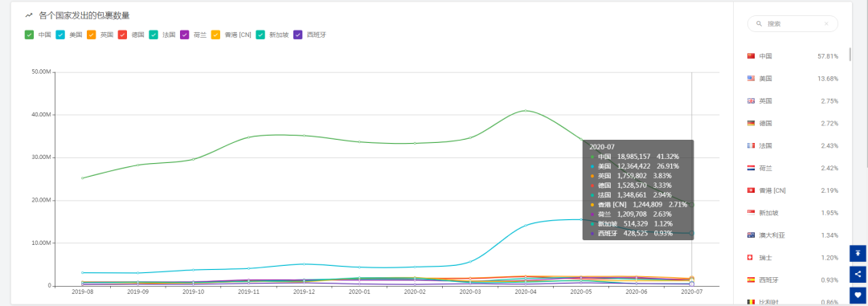Toggle the 新加坡 legend checkbox
868x306 pixels.
coord(260,35)
